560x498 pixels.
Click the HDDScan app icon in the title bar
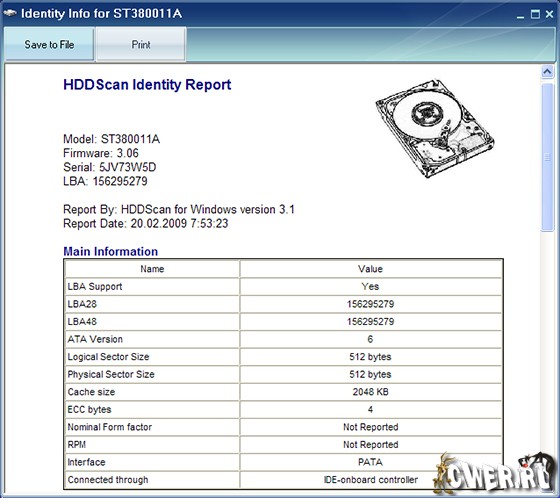(x=10, y=14)
